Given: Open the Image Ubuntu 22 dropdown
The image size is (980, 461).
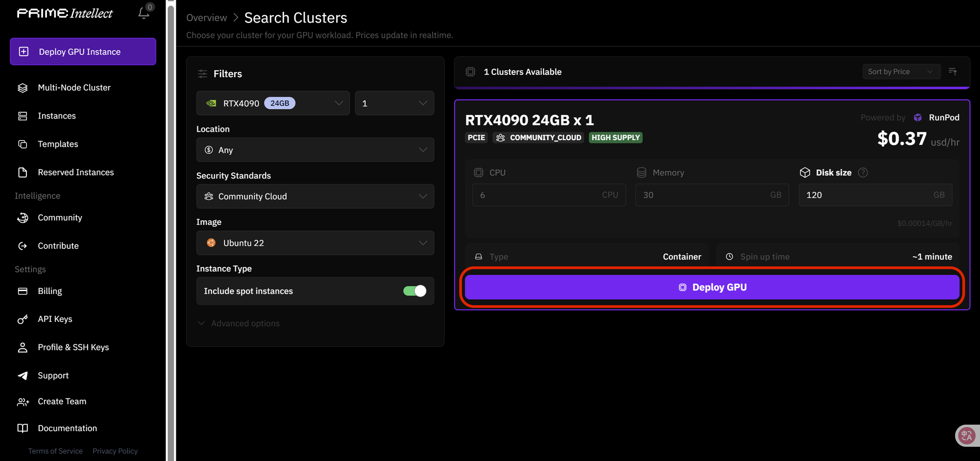Looking at the screenshot, I should (x=315, y=243).
